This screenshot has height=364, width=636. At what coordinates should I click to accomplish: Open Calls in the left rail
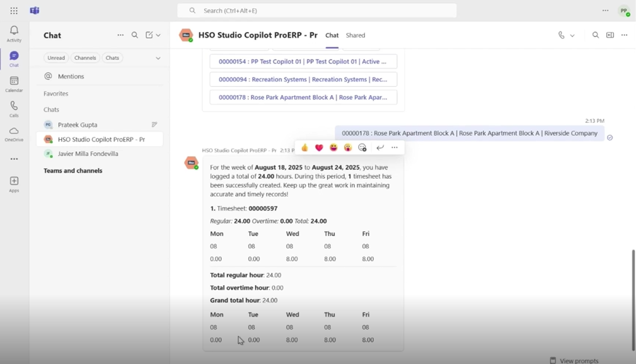coord(14,109)
